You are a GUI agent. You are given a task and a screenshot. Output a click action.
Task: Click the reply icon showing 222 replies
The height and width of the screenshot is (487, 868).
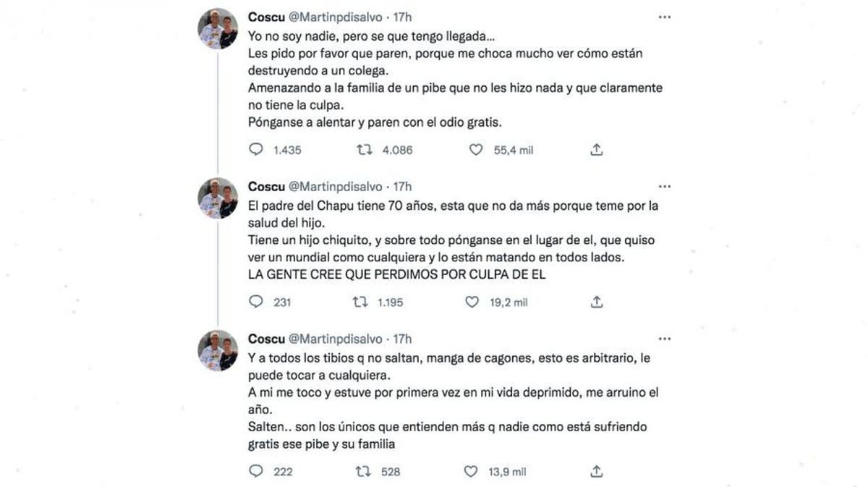click(x=255, y=471)
